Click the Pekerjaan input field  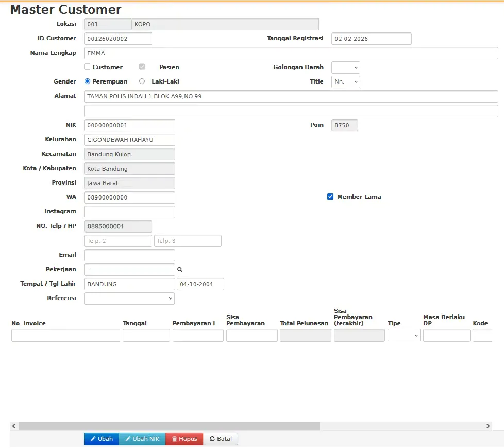coord(129,270)
